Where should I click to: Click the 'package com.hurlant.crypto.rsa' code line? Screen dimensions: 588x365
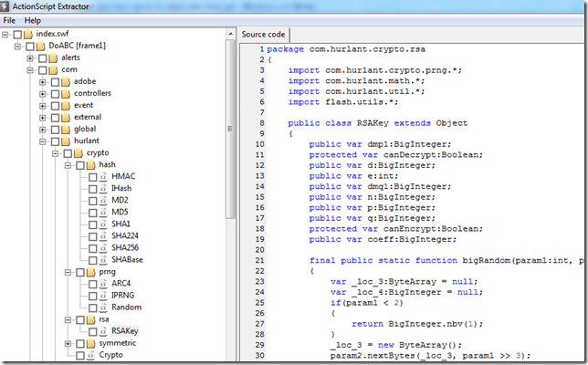tap(346, 49)
